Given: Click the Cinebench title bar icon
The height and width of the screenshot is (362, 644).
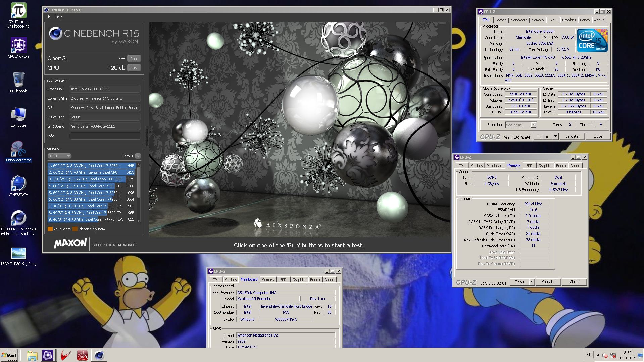Looking at the screenshot, I should pyautogui.click(x=46, y=10).
